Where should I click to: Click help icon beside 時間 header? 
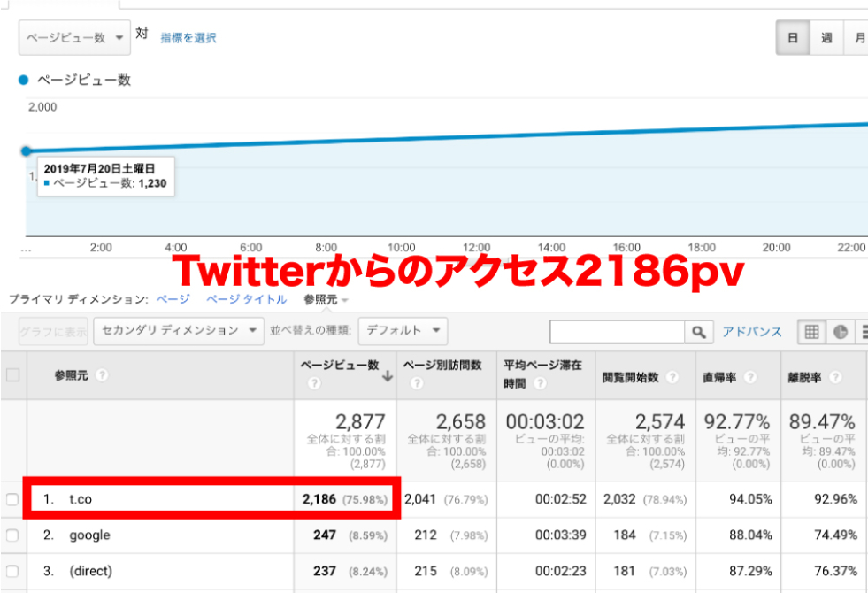click(x=541, y=383)
